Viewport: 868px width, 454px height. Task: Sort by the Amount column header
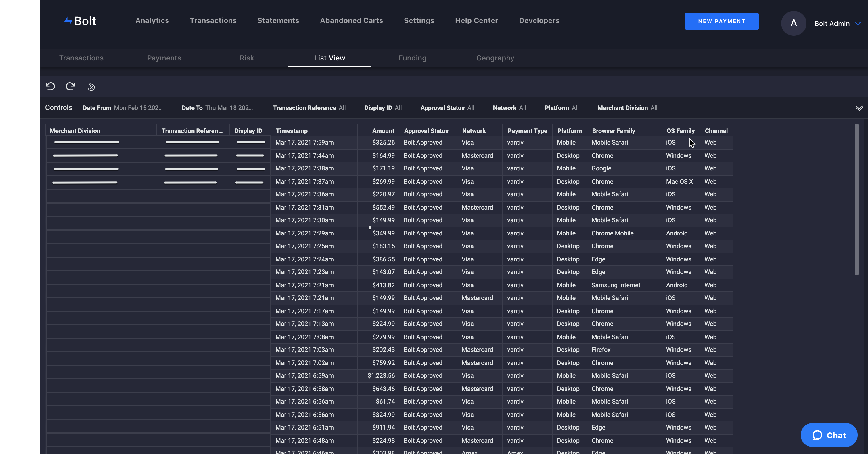pos(383,130)
